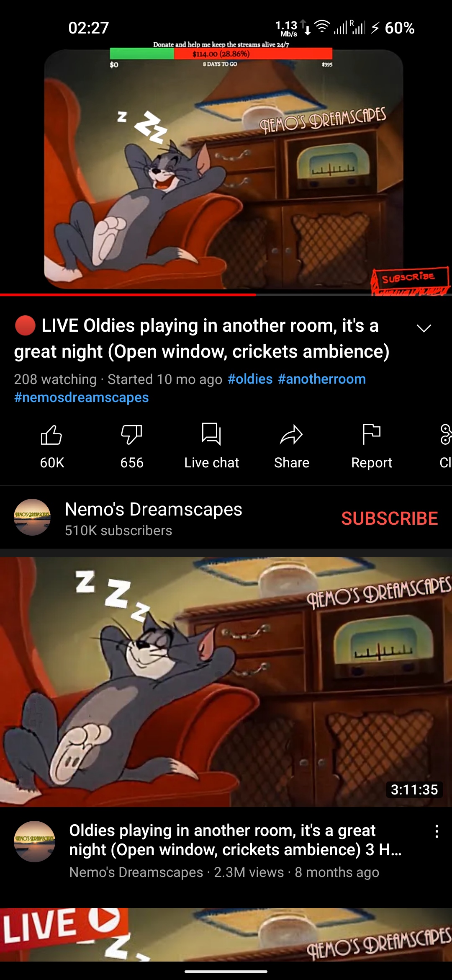Tap the thumbs-up like icon
The height and width of the screenshot is (980, 452).
point(51,435)
